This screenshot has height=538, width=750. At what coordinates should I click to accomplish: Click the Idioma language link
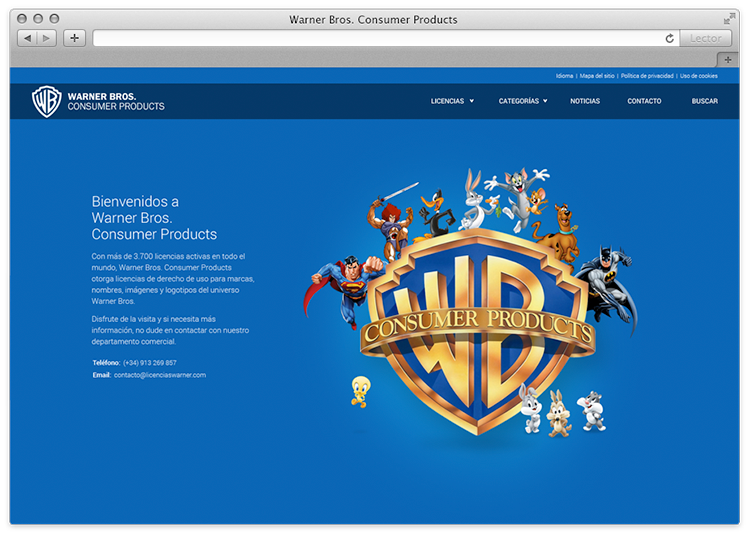[564, 76]
